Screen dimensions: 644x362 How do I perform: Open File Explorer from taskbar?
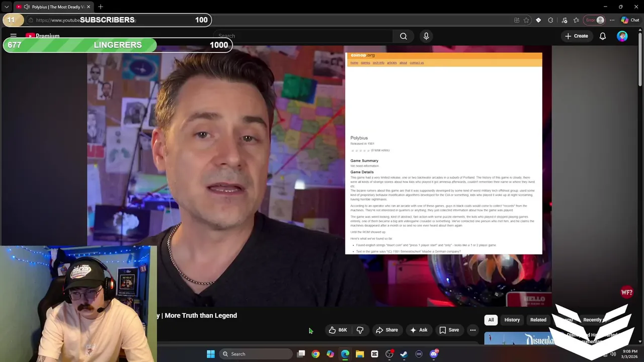coord(360,354)
